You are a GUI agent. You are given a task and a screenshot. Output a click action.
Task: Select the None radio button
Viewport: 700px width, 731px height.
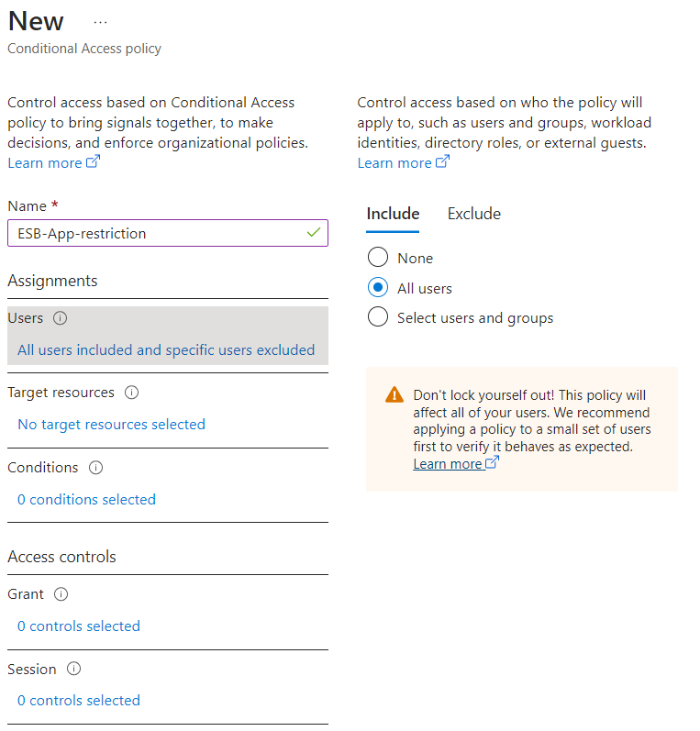378,257
